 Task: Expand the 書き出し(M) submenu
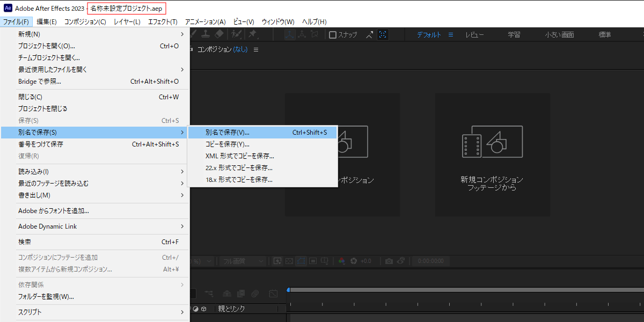tap(96, 195)
